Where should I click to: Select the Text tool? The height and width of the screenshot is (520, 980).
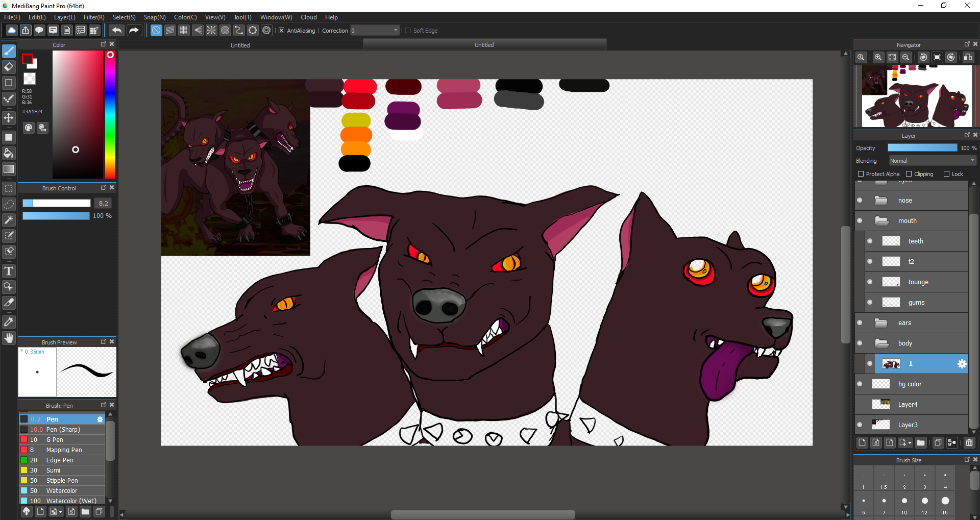click(9, 271)
